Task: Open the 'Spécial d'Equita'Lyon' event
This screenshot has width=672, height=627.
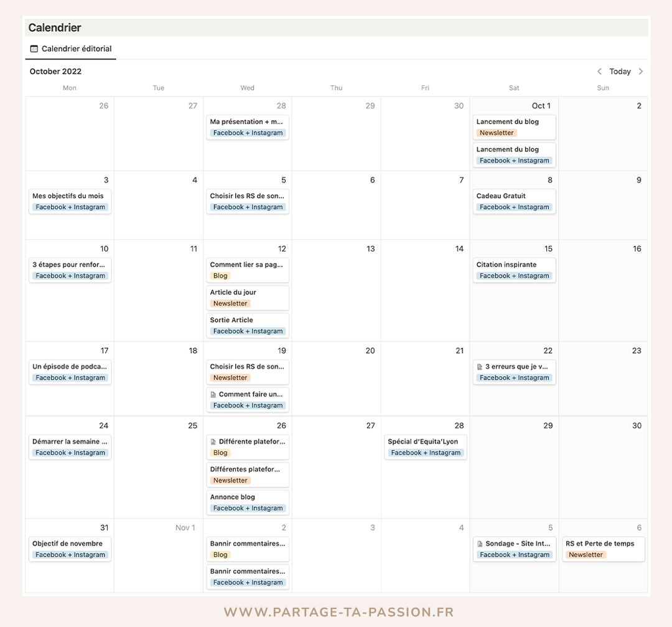Action: [426, 447]
